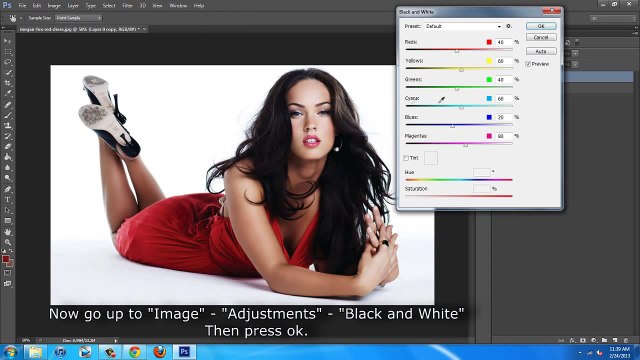Select the Eraser tool
Viewport: 640px width, 360px height.
tap(8, 147)
